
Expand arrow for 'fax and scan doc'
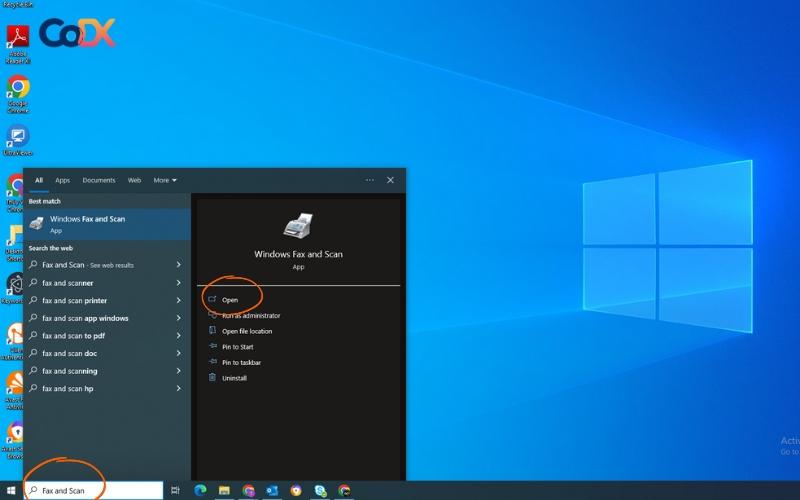tap(179, 353)
